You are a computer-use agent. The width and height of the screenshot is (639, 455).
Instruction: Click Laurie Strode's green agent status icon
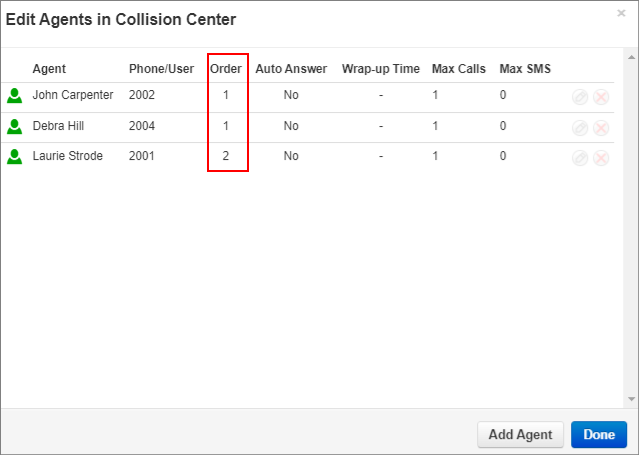point(15,157)
